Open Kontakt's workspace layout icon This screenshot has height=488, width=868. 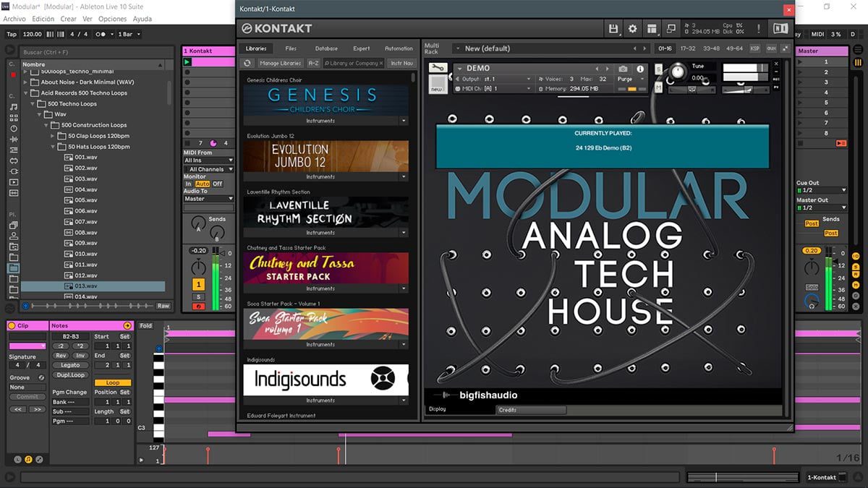coord(652,29)
